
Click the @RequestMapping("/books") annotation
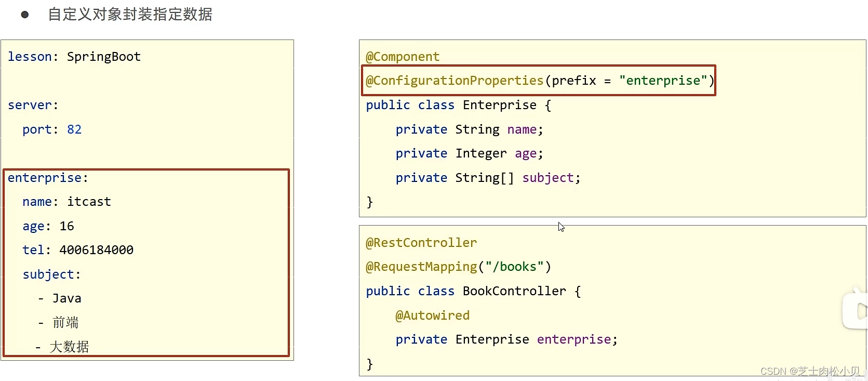[x=459, y=267]
